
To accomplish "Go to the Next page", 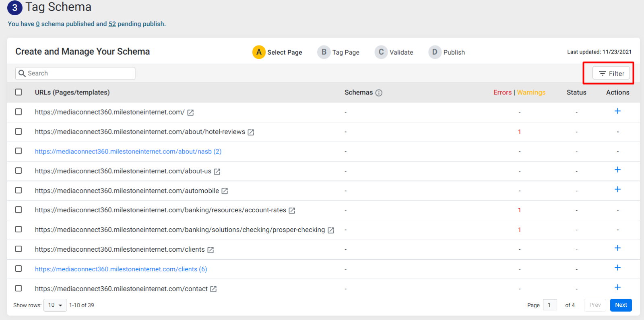I will pyautogui.click(x=621, y=305).
